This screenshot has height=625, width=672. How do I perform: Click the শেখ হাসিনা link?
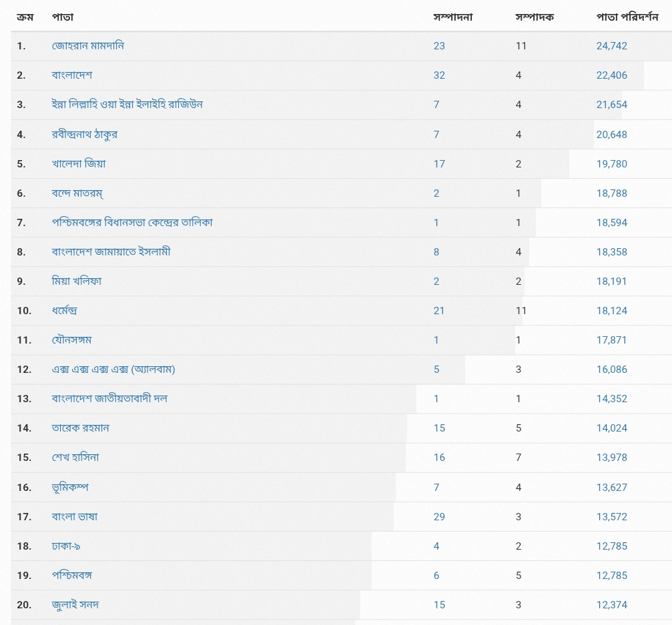coord(75,458)
